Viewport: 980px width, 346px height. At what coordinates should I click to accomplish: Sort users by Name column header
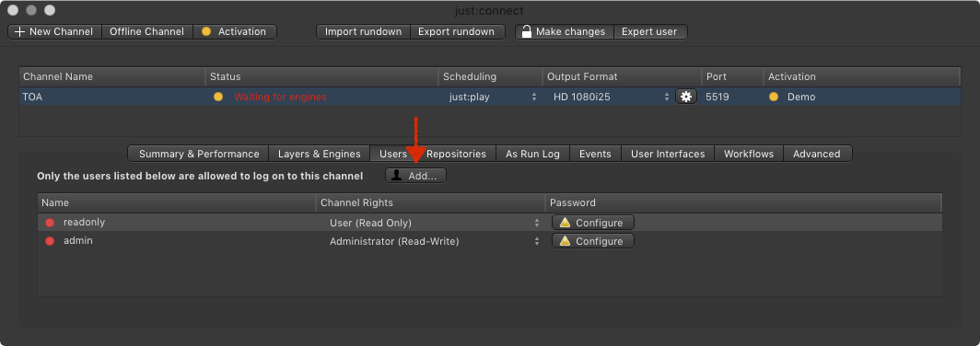click(177, 203)
